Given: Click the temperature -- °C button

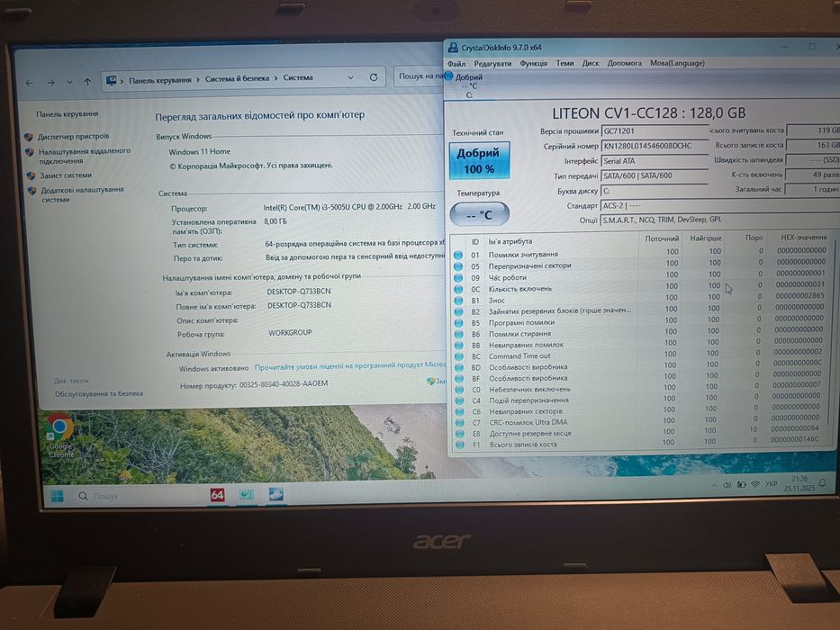Looking at the screenshot, I should (x=479, y=215).
